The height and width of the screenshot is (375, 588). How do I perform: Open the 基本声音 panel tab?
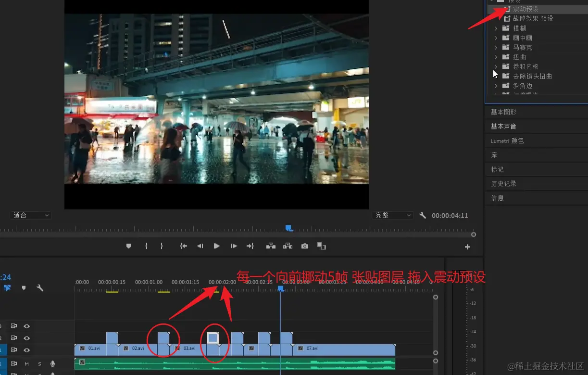click(503, 126)
